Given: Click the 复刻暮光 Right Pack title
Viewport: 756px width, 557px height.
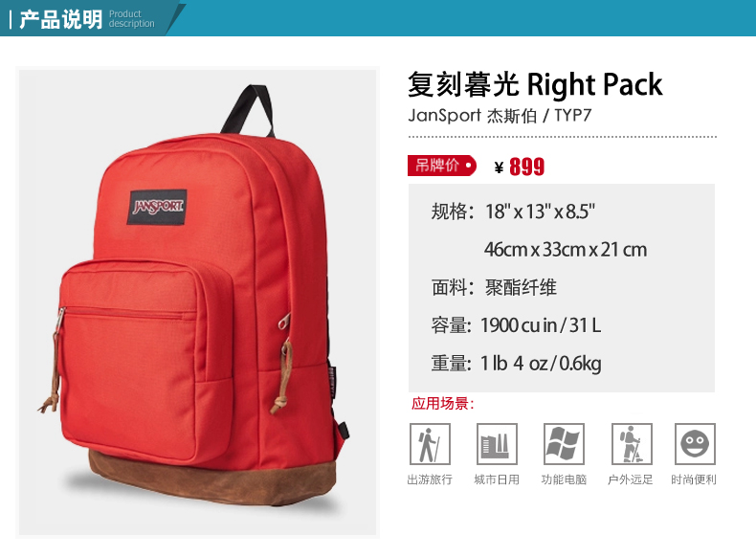Looking at the screenshot, I should [535, 85].
